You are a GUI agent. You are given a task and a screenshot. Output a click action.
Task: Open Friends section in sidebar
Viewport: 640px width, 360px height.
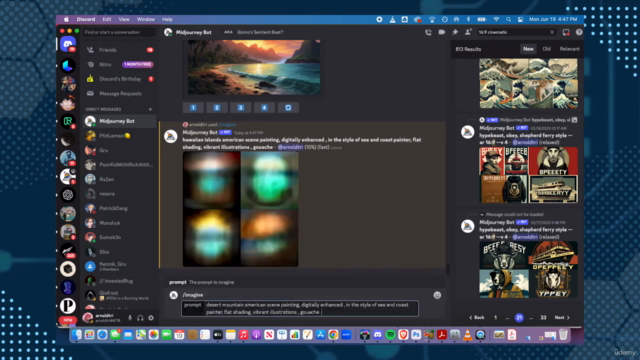click(x=119, y=50)
